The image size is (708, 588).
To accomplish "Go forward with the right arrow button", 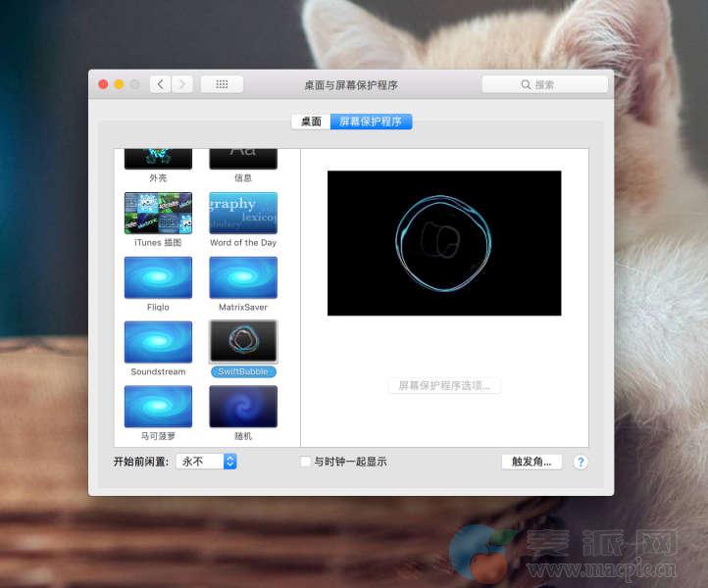I will 182,84.
